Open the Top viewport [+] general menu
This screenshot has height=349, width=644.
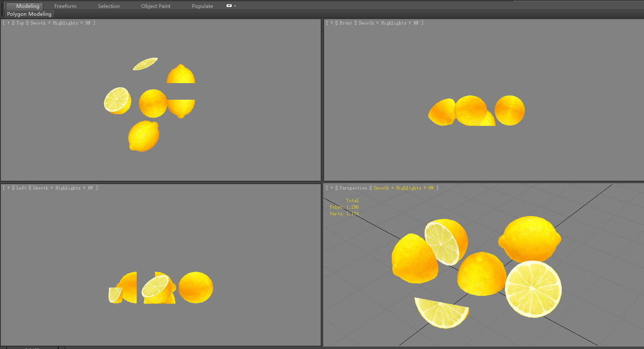[x=8, y=23]
